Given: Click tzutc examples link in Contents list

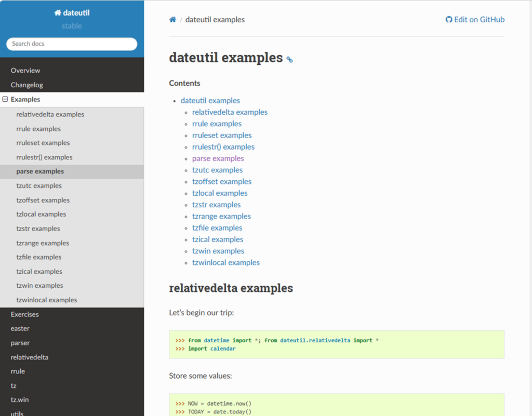Looking at the screenshot, I should pyautogui.click(x=217, y=170).
